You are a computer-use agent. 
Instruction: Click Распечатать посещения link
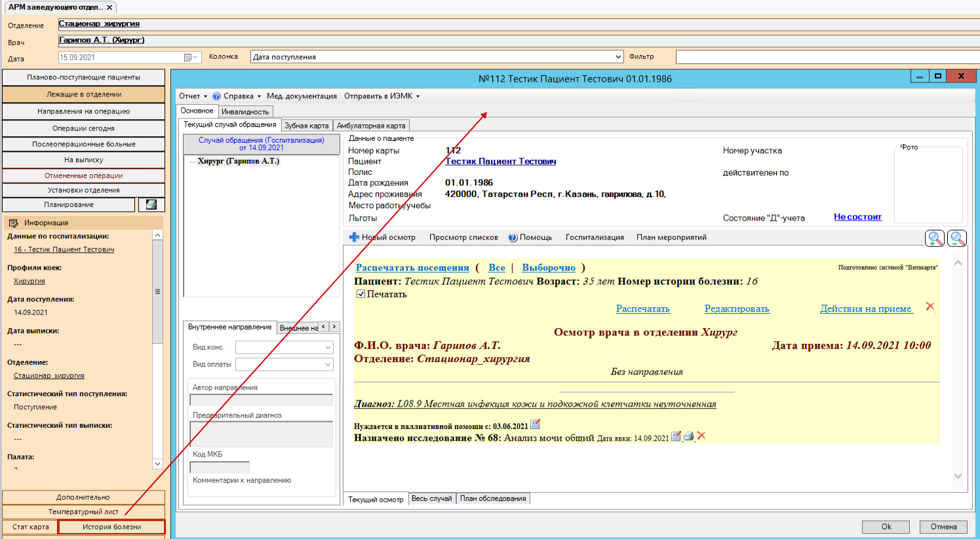click(412, 267)
